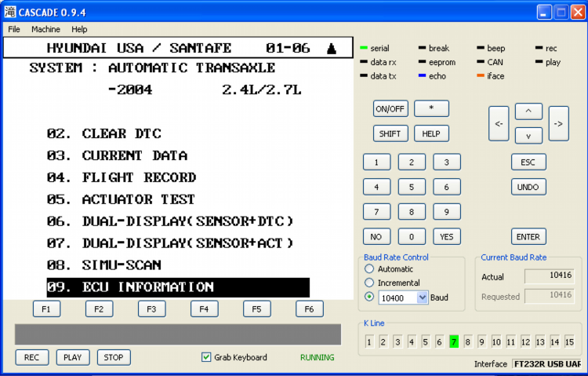This screenshot has width=588, height=376.
Task: Select K Line pin 2
Action: [383, 341]
